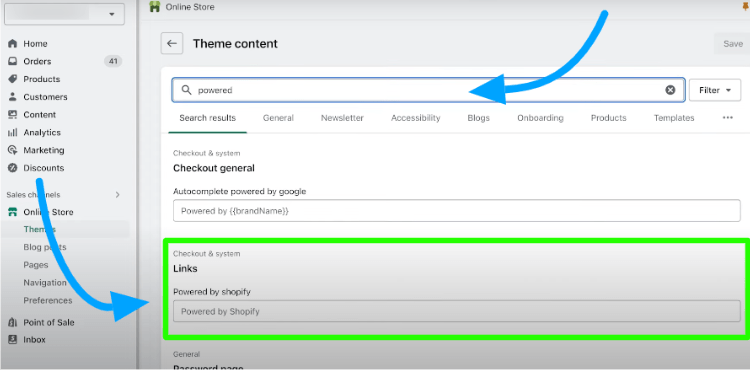
Task: Click the Marketing target icon
Action: pyautogui.click(x=13, y=150)
